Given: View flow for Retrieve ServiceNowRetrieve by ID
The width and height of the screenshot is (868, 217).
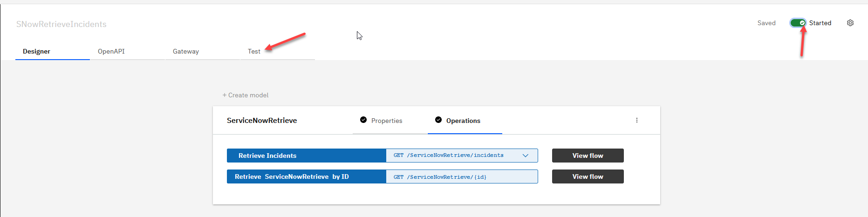Looking at the screenshot, I should [588, 176].
